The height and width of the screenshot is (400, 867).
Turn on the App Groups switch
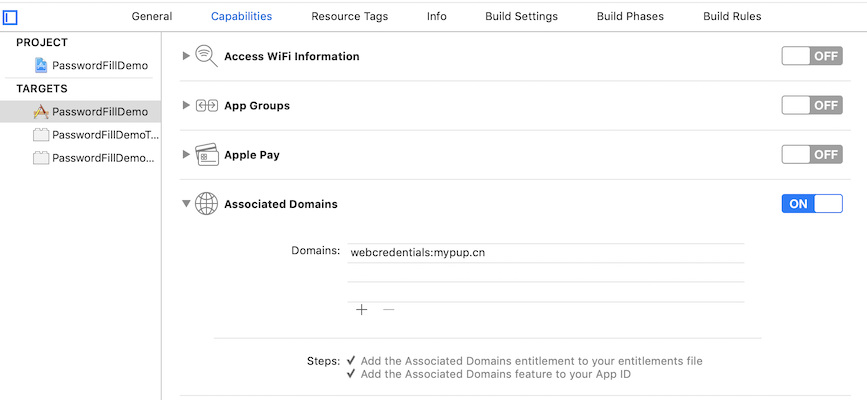(x=812, y=105)
